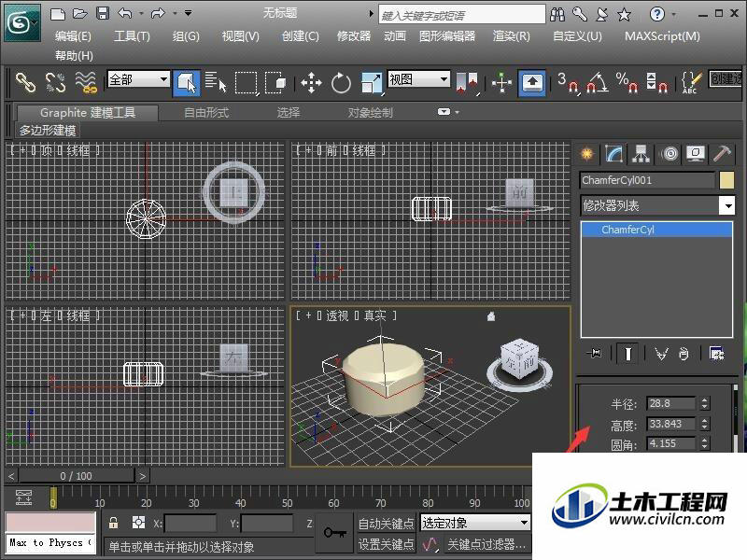This screenshot has width=747, height=560.
Task: Open the Hierarchy command panel tab
Action: (x=641, y=154)
